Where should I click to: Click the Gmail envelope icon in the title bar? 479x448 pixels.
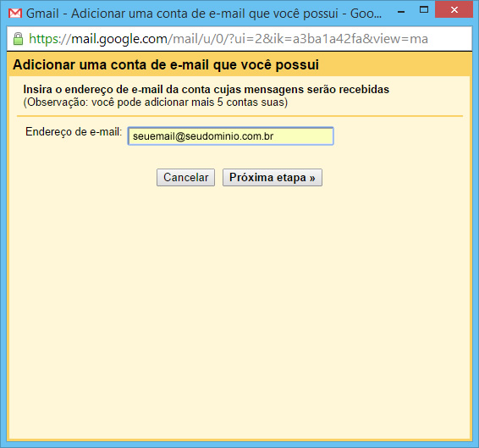(x=15, y=14)
